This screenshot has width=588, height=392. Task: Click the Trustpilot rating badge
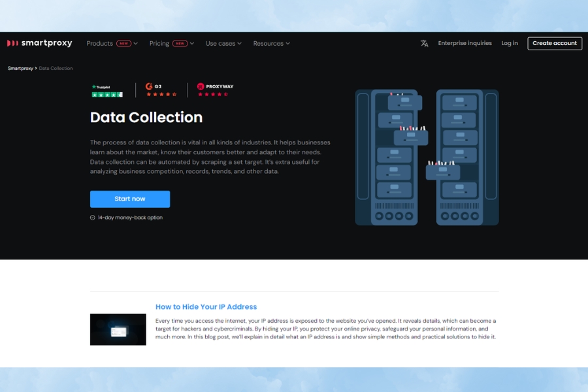pos(107,91)
